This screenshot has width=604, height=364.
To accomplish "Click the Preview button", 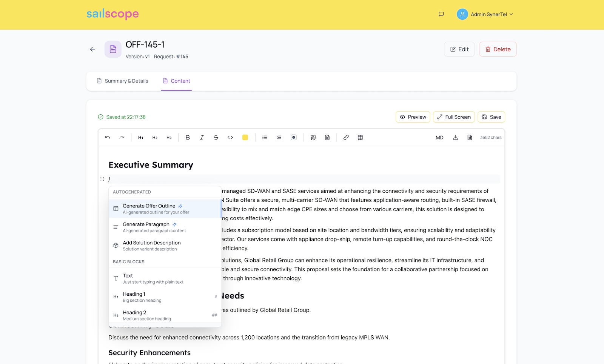I will coord(413,117).
